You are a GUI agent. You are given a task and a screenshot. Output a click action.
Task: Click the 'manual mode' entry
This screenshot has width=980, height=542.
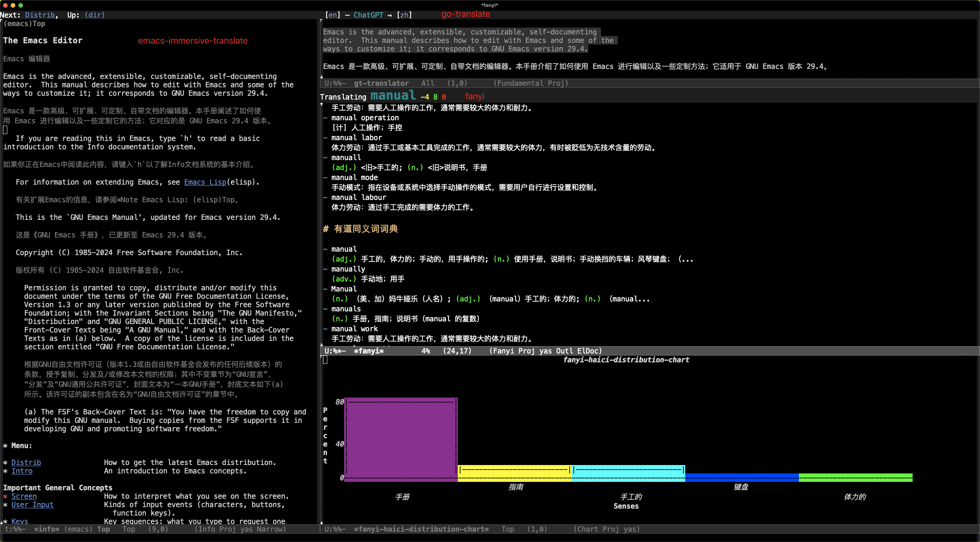(x=354, y=177)
